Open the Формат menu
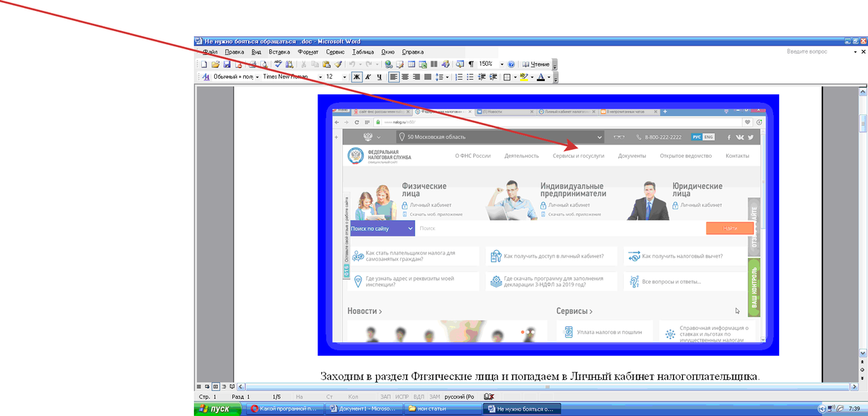This screenshot has height=416, width=868. pos(308,52)
